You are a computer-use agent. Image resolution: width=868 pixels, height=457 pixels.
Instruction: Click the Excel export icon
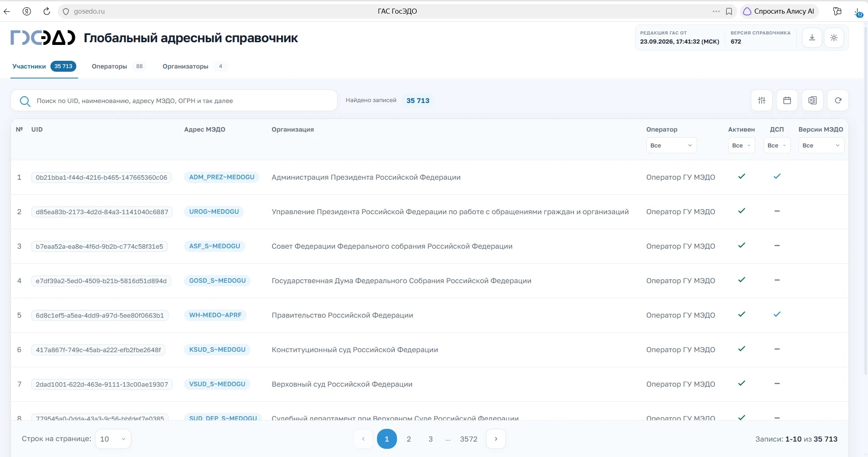coord(813,100)
